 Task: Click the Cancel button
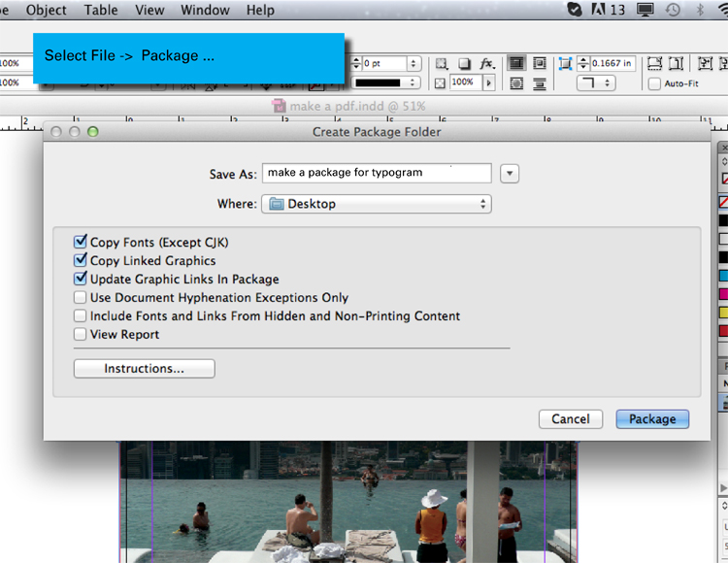pos(571,419)
